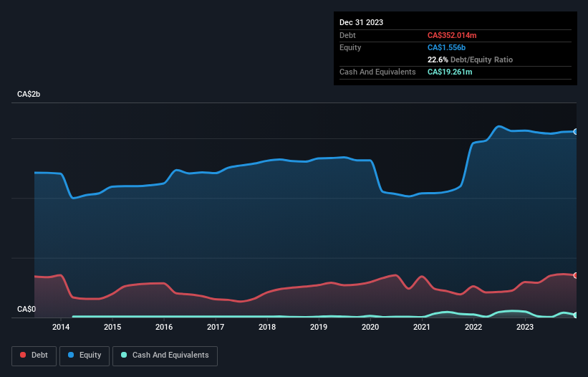The width and height of the screenshot is (588, 377).
Task: Click the Cash value CA$19.261m in tooltip
Action: pos(450,72)
